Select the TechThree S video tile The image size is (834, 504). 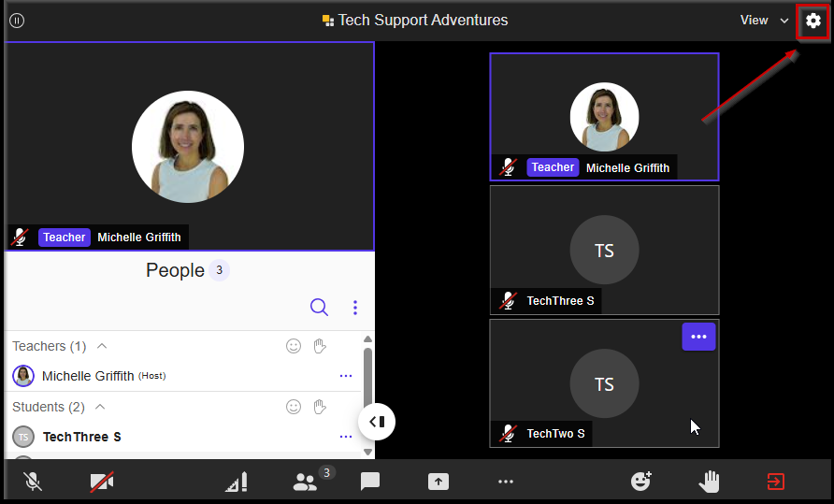click(604, 251)
